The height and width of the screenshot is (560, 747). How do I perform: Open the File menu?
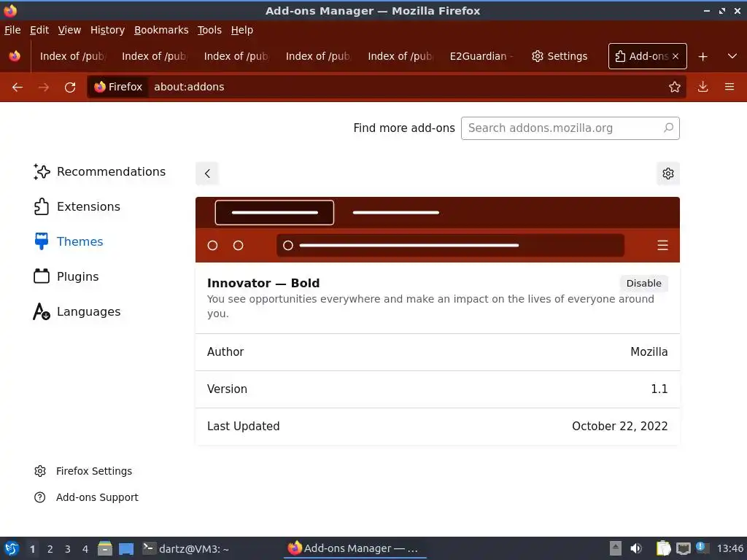click(x=12, y=30)
